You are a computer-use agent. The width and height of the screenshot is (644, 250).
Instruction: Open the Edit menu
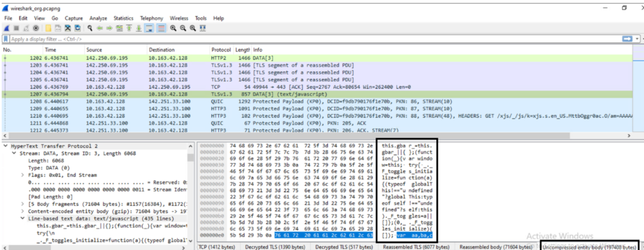pyautogui.click(x=23, y=18)
